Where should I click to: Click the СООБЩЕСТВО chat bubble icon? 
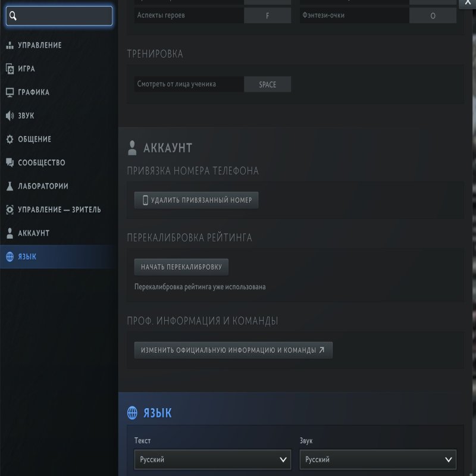(10, 162)
